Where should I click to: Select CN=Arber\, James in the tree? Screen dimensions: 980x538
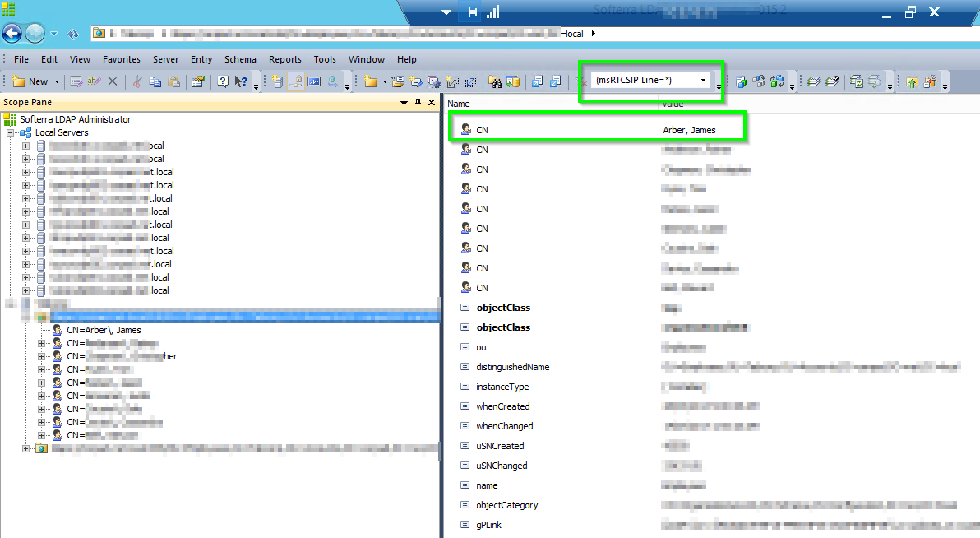(104, 330)
